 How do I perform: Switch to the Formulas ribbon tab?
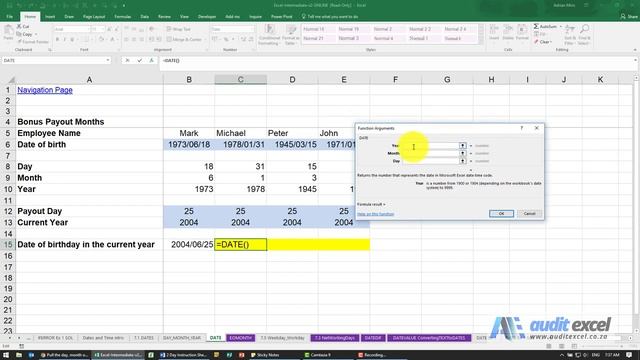(x=122, y=17)
